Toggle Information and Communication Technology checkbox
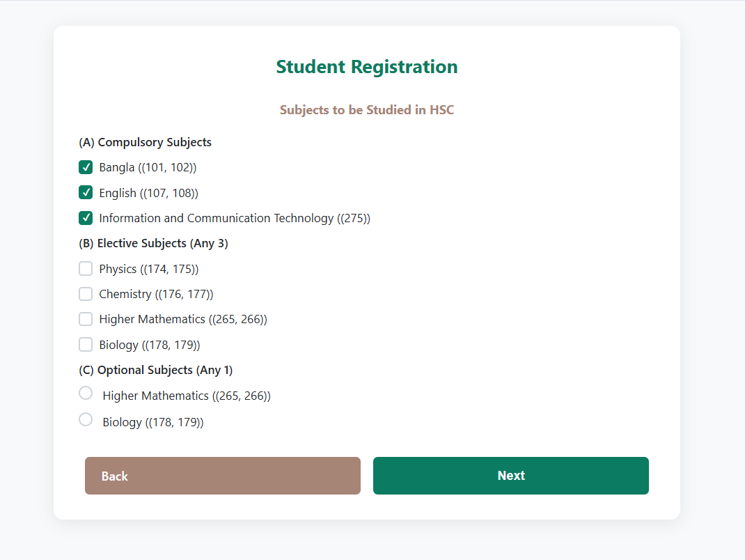Screen dimensions: 745x560 (86, 218)
